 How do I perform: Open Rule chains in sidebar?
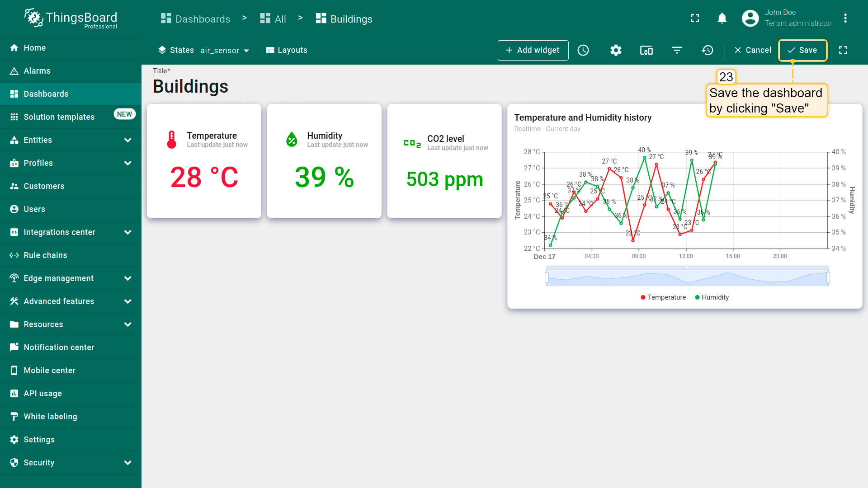pos(45,255)
